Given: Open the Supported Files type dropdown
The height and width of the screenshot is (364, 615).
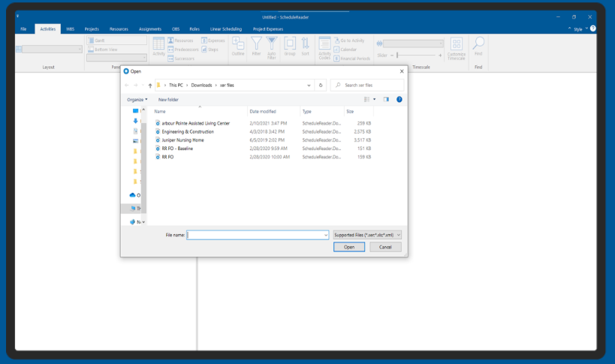Looking at the screenshot, I should pos(367,235).
